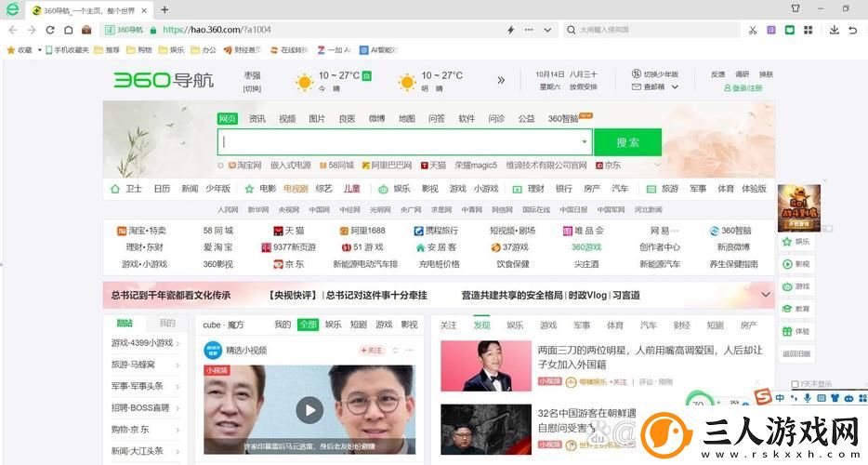868x465 pixels.
Task: Show more weather with the double-arrow
Action: (x=501, y=80)
